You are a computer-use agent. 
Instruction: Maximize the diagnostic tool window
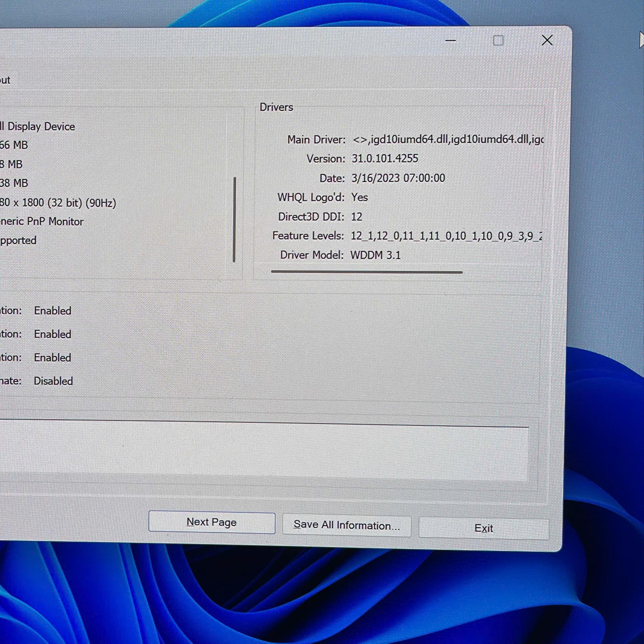pos(498,41)
